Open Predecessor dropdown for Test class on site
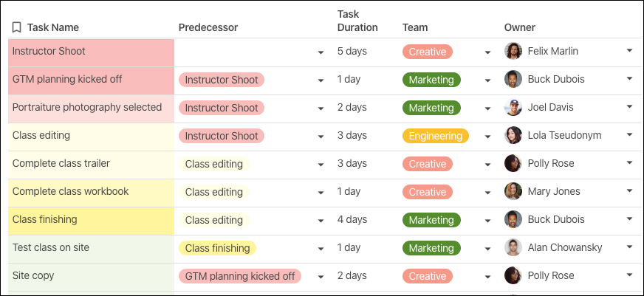This screenshot has width=644, height=296. (x=321, y=249)
